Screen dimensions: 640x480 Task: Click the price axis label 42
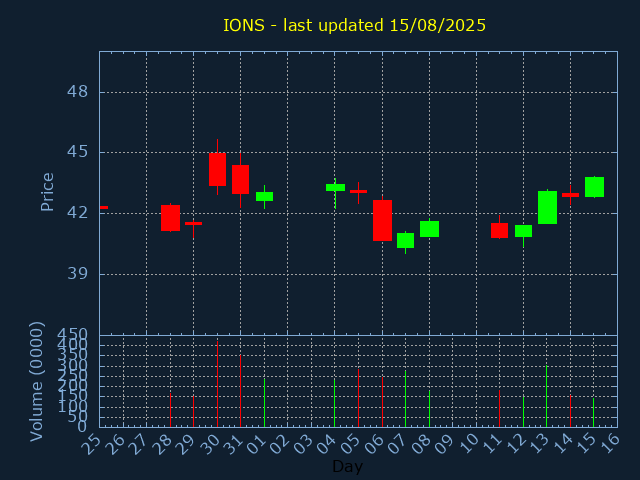pos(77,213)
